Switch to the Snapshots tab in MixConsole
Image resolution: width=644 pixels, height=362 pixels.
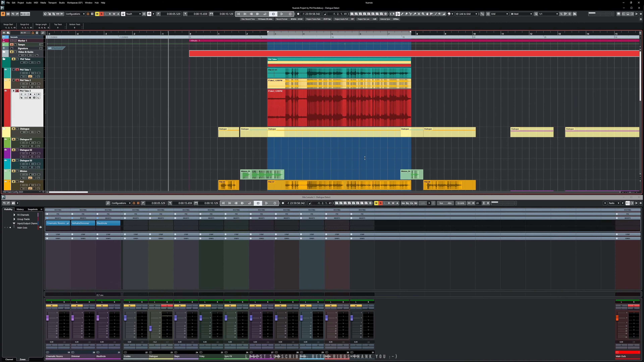click(33, 209)
